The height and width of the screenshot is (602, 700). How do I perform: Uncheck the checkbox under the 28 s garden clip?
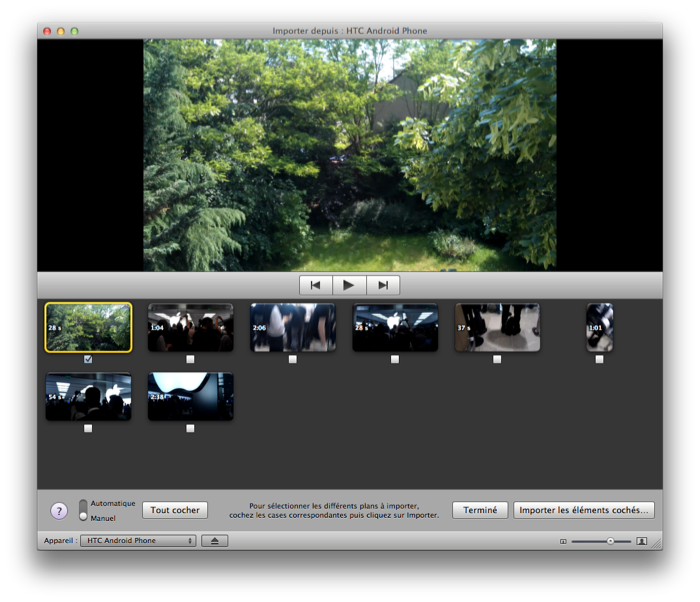(x=88, y=359)
